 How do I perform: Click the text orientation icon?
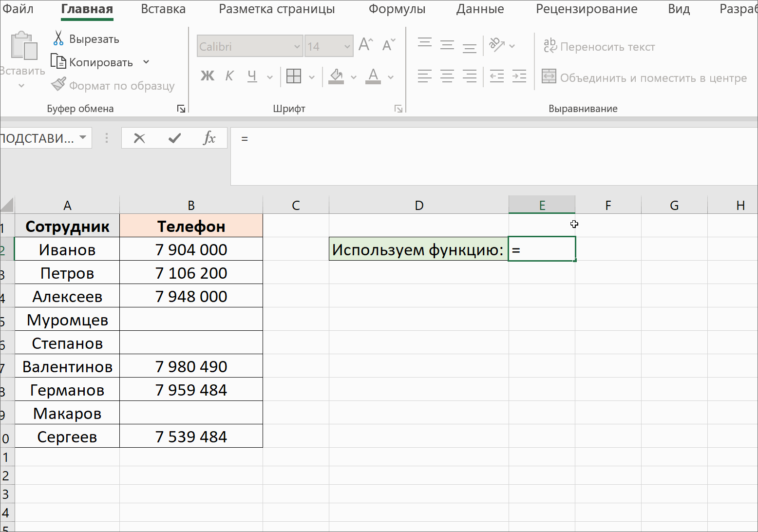pyautogui.click(x=497, y=45)
